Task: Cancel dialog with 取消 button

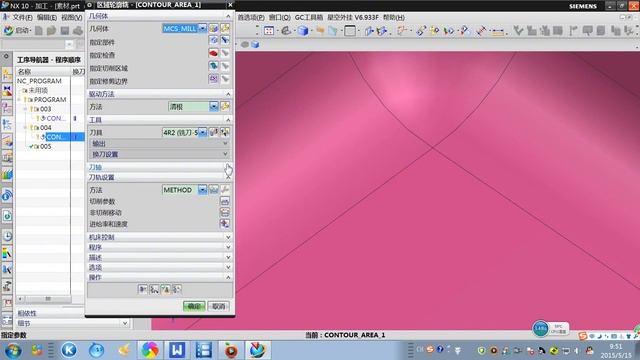Action: point(219,306)
